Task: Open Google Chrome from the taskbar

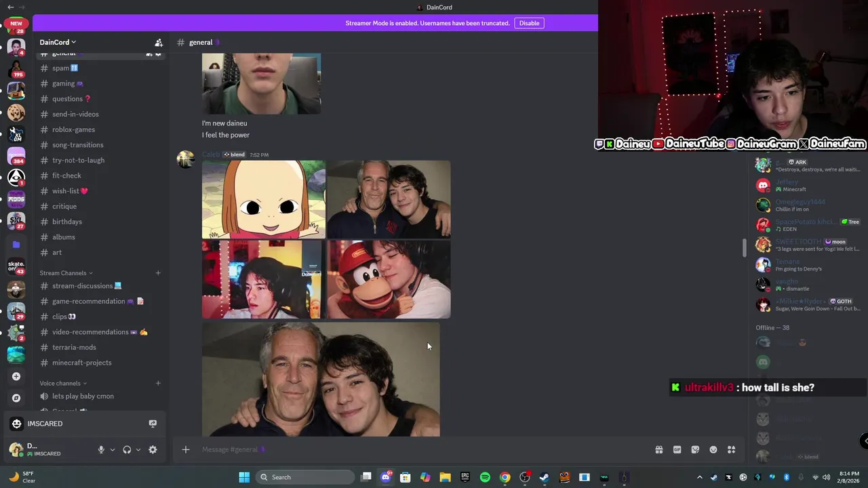Action: (505, 477)
